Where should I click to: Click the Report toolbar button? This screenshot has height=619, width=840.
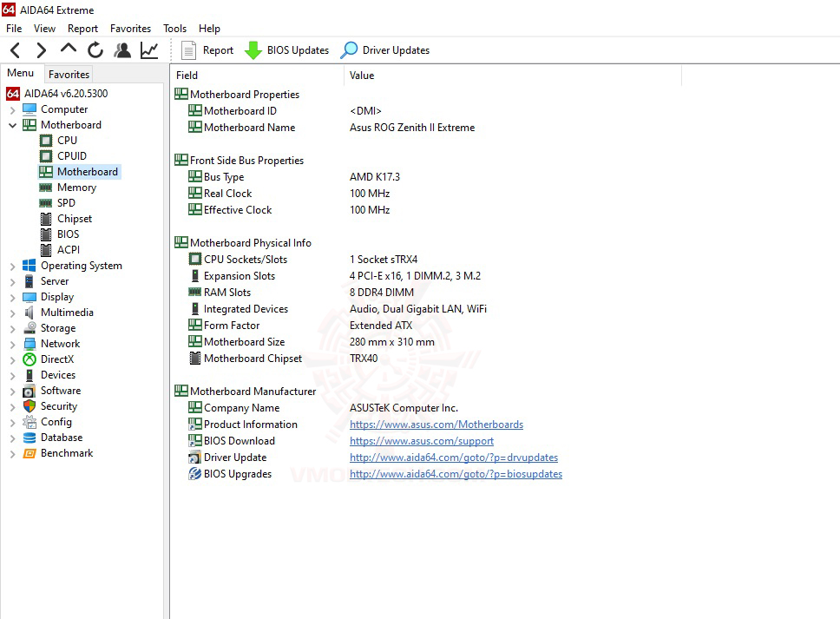click(208, 50)
